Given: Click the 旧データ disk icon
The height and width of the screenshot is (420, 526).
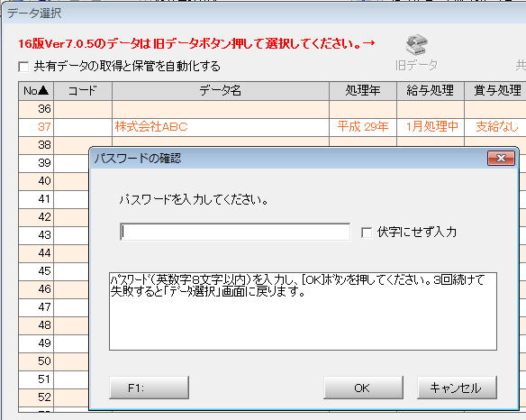Looking at the screenshot, I should coord(417,45).
